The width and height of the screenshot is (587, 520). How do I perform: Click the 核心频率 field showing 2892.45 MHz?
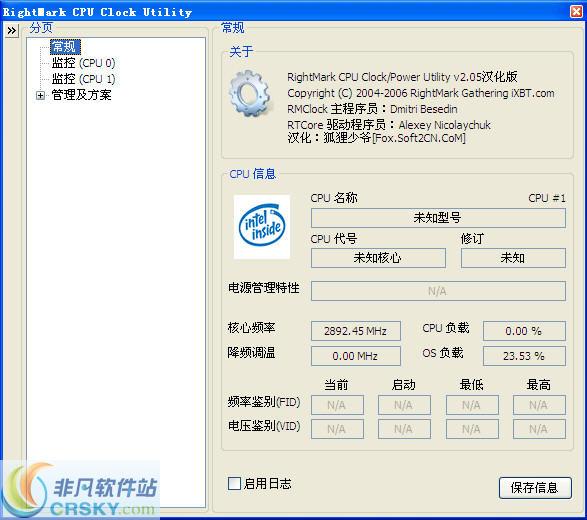click(356, 331)
